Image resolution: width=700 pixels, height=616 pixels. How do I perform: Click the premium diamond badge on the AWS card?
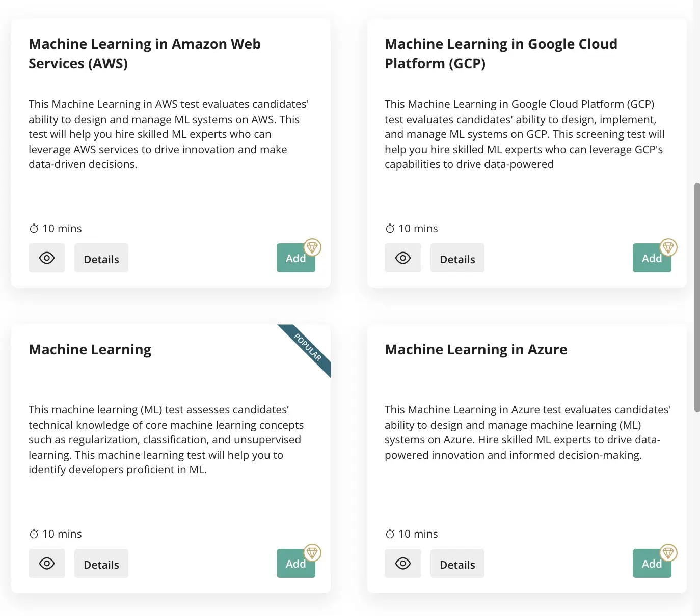(312, 247)
